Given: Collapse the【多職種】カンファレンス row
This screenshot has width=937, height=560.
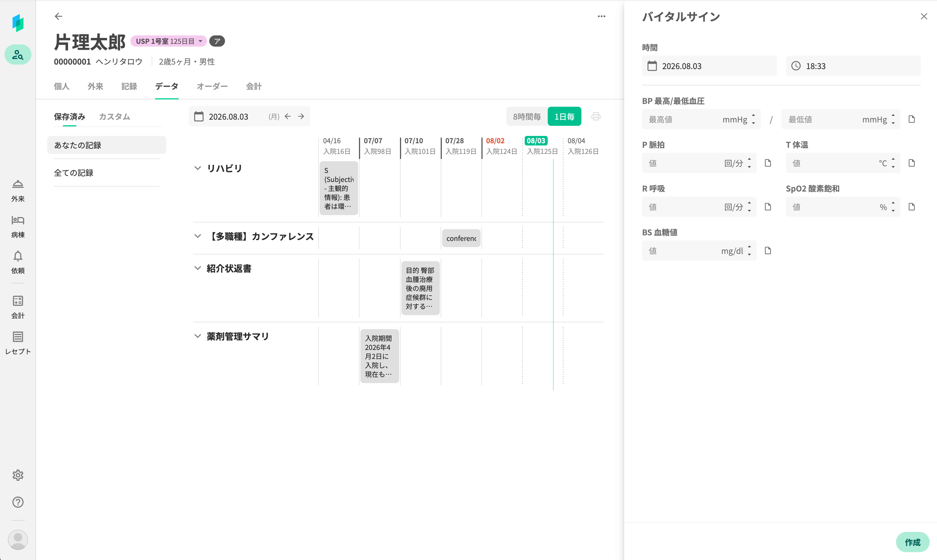Looking at the screenshot, I should [197, 236].
